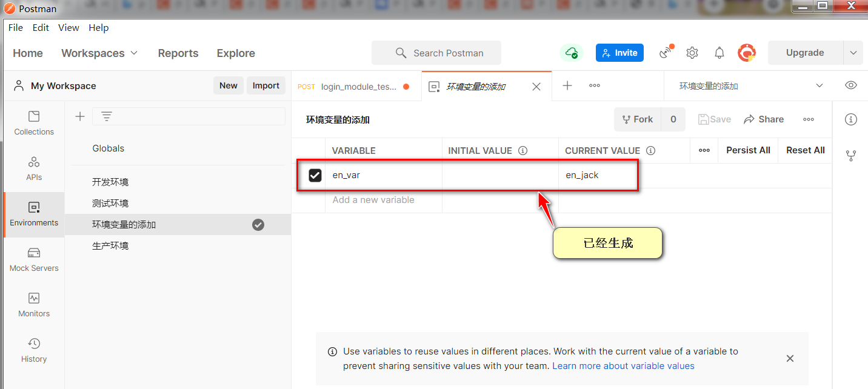
Task: Open the forks icon in right sidebar
Action: tap(851, 156)
